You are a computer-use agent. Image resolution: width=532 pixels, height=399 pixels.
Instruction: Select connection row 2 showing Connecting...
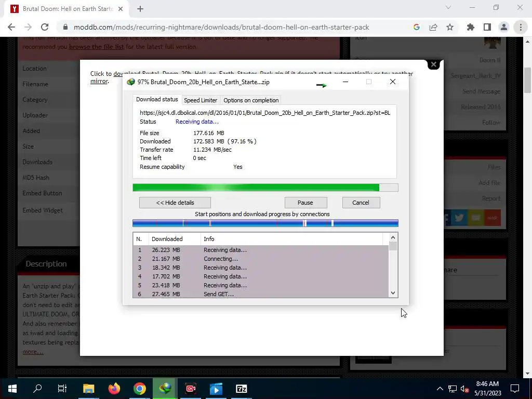[x=261, y=259]
